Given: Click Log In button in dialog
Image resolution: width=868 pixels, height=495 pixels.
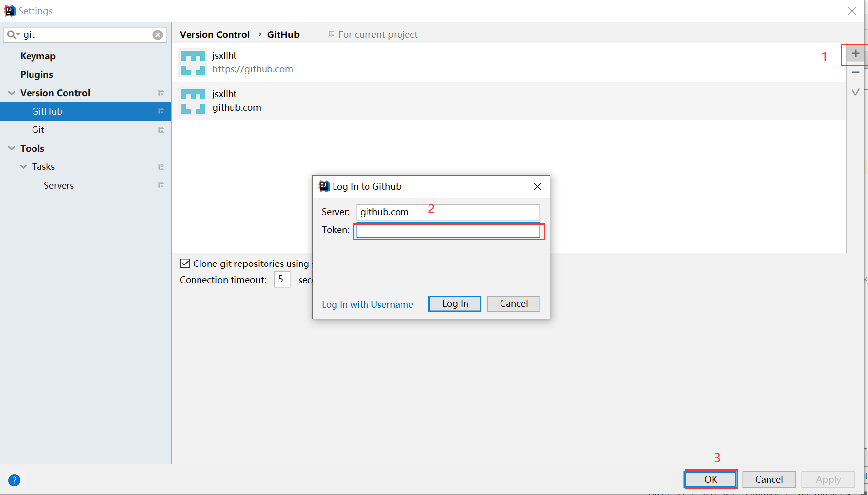Looking at the screenshot, I should pyautogui.click(x=455, y=304).
